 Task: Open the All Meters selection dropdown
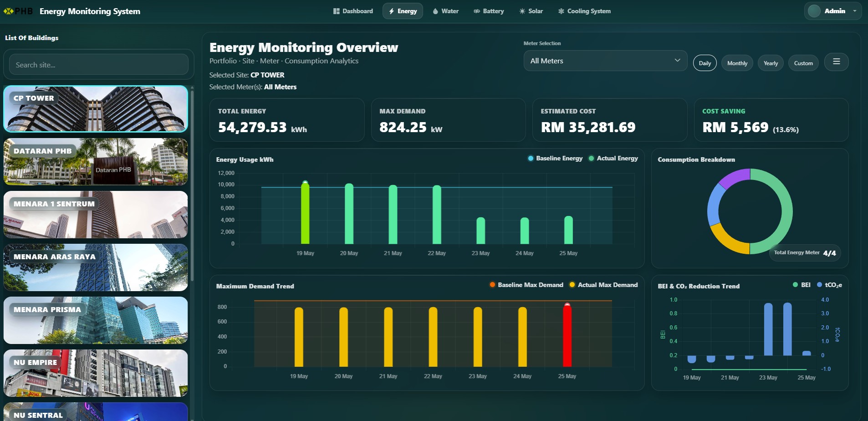pyautogui.click(x=605, y=61)
